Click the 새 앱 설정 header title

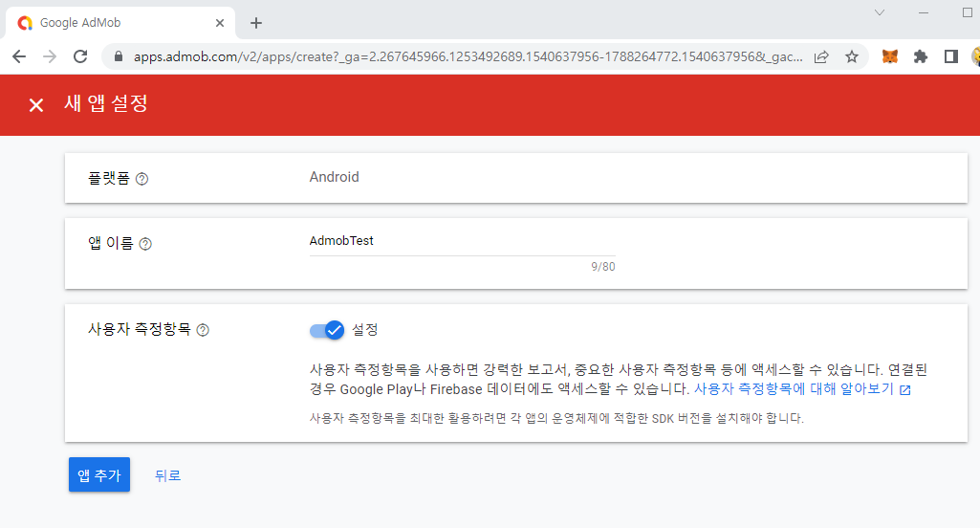pos(106,103)
